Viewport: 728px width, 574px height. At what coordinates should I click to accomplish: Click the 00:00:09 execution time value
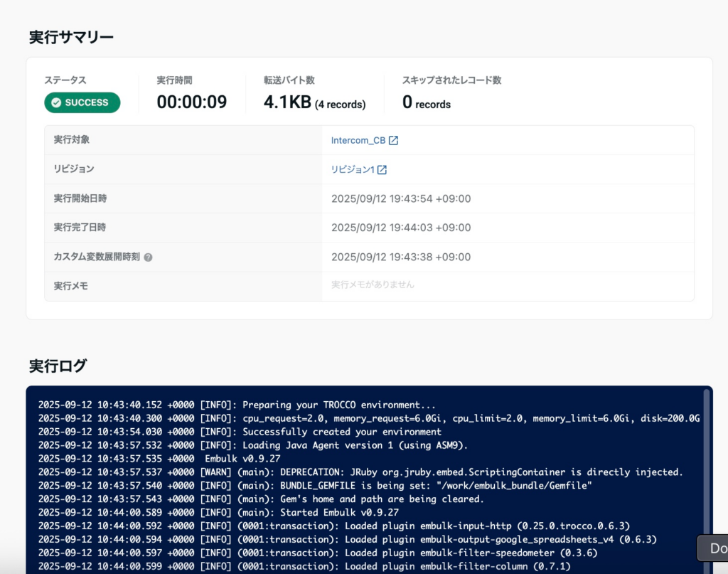point(192,102)
